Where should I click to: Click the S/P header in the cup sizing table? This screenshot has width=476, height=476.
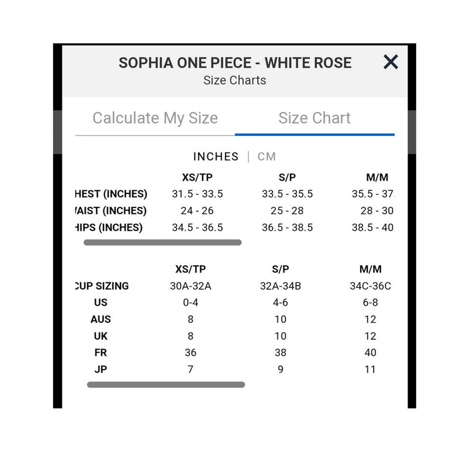point(280,269)
